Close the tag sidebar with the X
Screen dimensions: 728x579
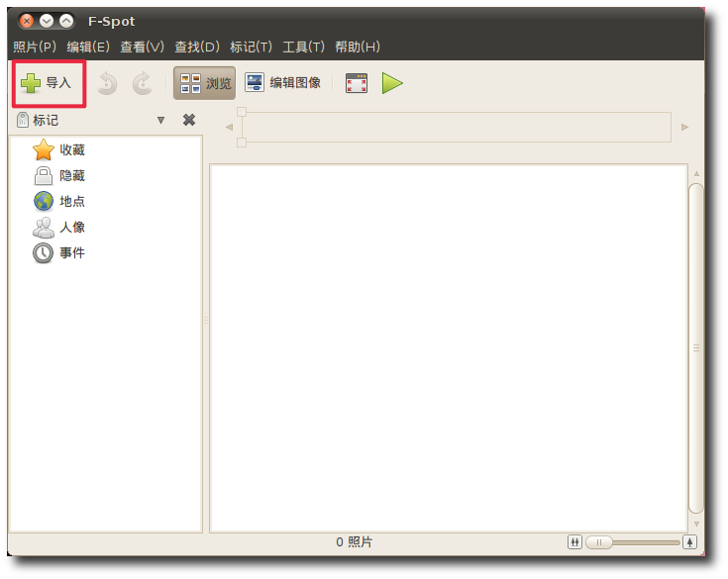pyautogui.click(x=189, y=120)
